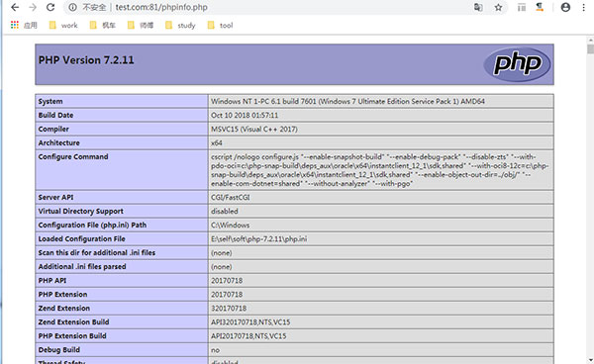Screen dimensions: 594x364
Task: Click the cscript configure command text
Action: tap(379, 170)
